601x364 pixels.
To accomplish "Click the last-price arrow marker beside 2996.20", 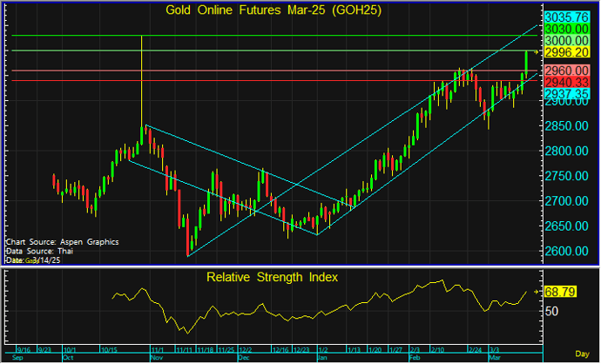I will (x=537, y=53).
